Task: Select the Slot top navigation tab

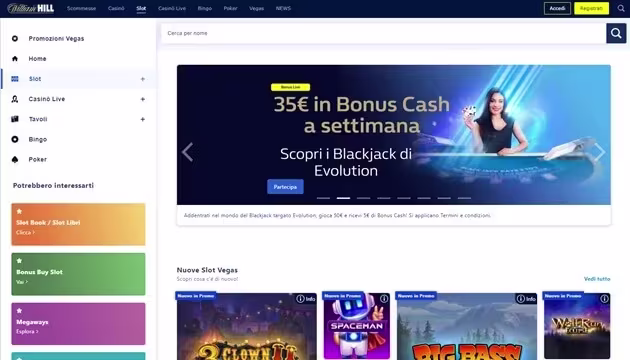Action: point(141,8)
